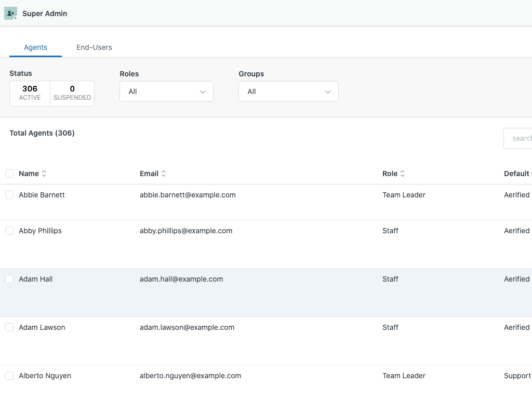
Task: Check Adam Hall's row checkbox
Action: [9, 279]
